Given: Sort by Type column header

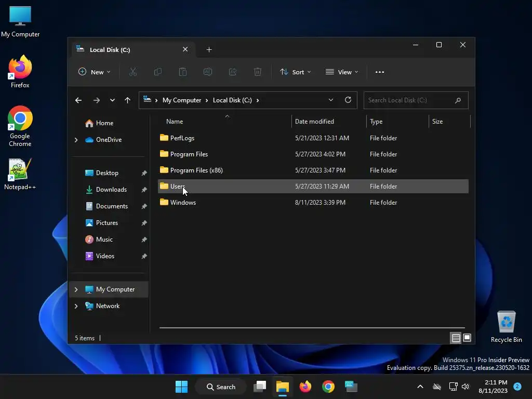Looking at the screenshot, I should [397, 122].
